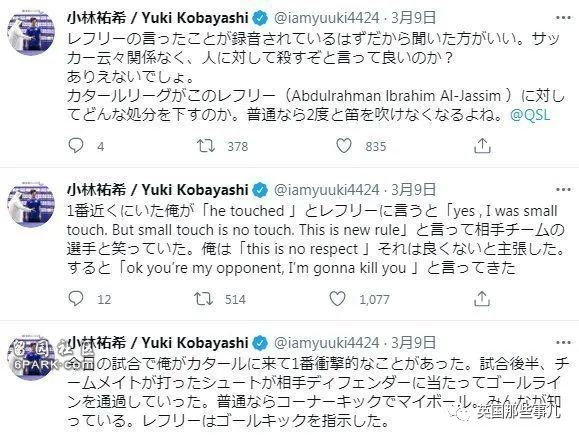
Task: Retweet the tweet with 514 retweets
Action: tap(204, 298)
